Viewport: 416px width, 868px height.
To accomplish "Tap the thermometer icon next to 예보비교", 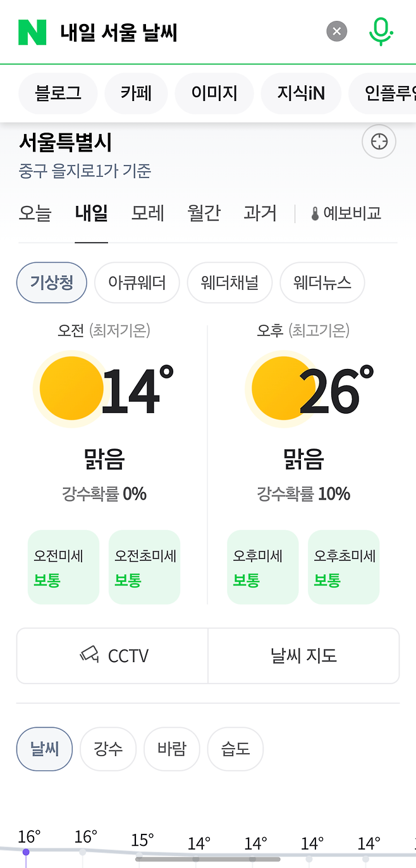I will (314, 213).
